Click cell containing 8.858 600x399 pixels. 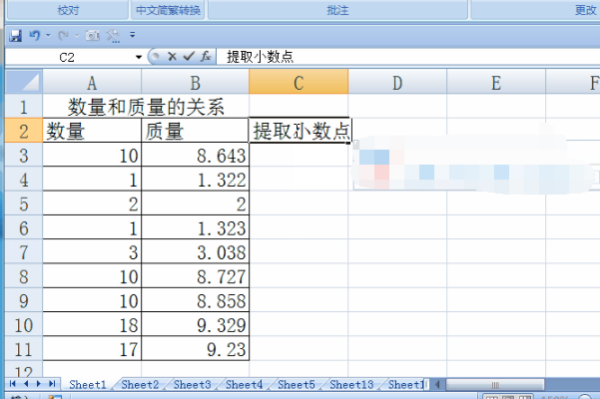point(195,300)
